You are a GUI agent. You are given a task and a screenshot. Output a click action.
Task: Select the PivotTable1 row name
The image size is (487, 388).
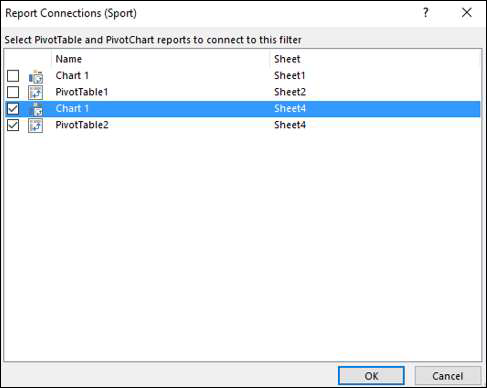(x=82, y=92)
